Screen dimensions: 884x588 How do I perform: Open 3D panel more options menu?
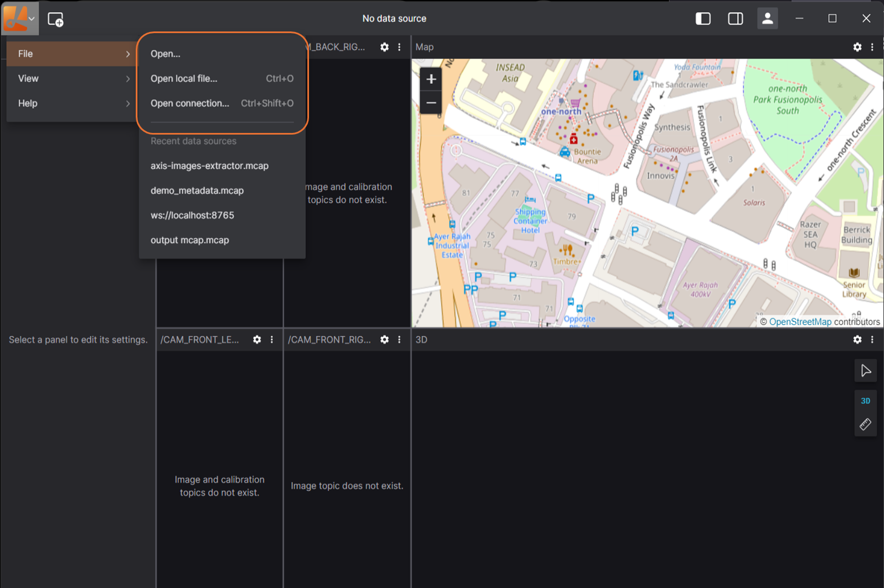click(x=872, y=339)
